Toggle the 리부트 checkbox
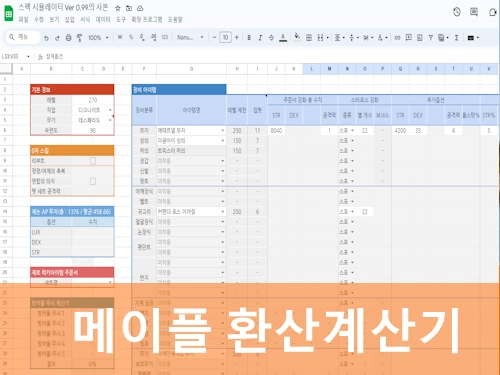The width and height of the screenshot is (500, 375). 93,161
